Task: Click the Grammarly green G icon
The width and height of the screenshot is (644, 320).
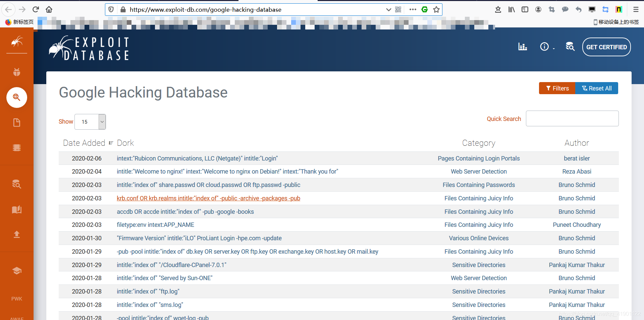Action: [425, 9]
